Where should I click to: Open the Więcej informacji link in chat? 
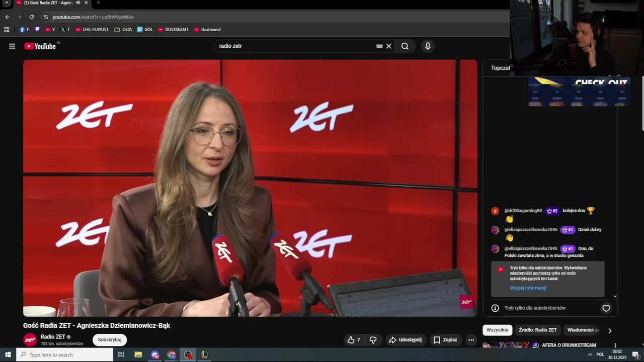[528, 288]
